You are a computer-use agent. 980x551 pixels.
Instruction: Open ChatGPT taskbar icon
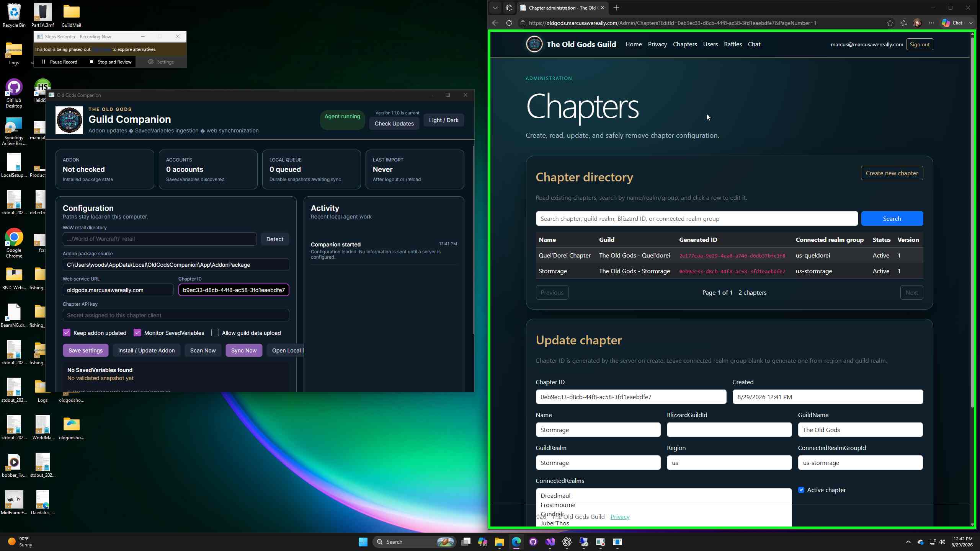(x=567, y=542)
